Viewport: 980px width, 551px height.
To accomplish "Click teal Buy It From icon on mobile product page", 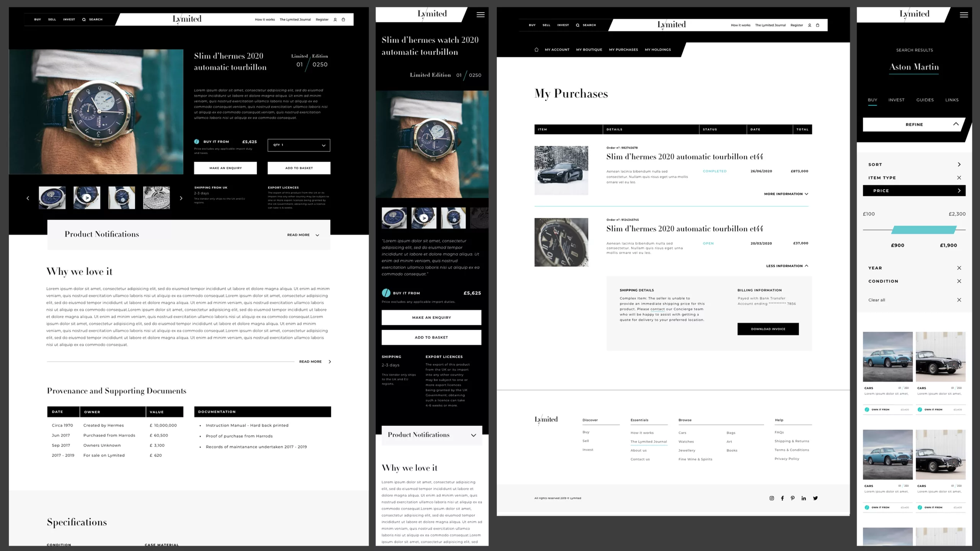I will tap(386, 293).
